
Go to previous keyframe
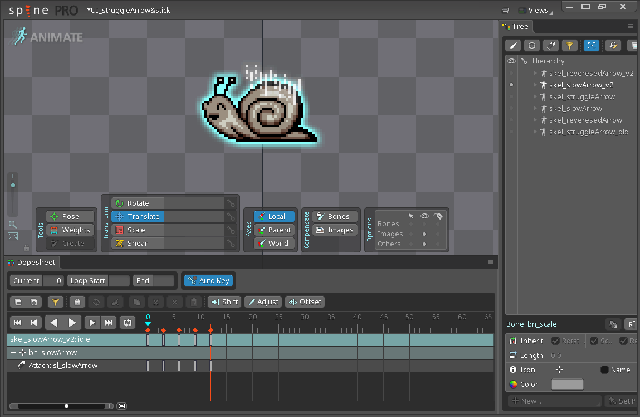click(x=34, y=323)
